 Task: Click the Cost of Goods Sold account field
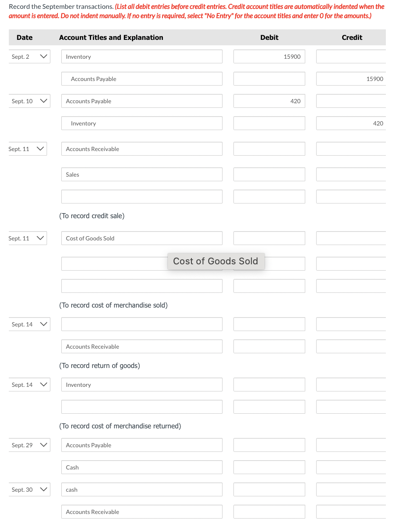(x=142, y=238)
